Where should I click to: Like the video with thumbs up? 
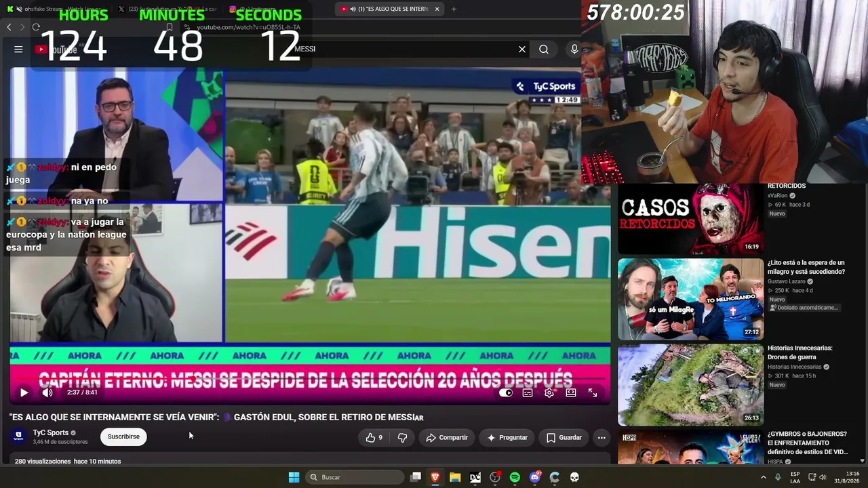[x=374, y=438]
